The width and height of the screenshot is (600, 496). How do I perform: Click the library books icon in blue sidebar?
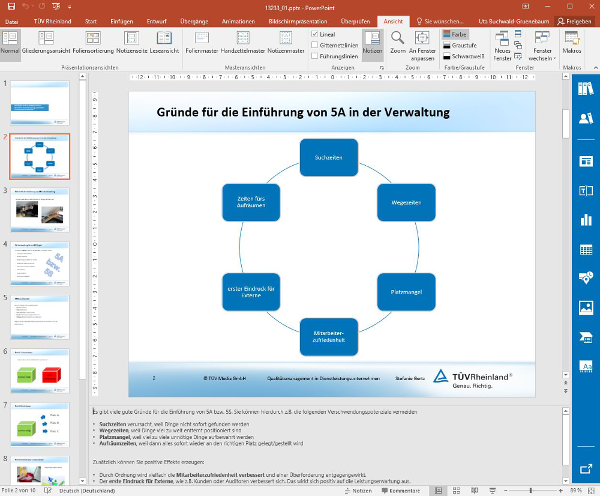(586, 88)
